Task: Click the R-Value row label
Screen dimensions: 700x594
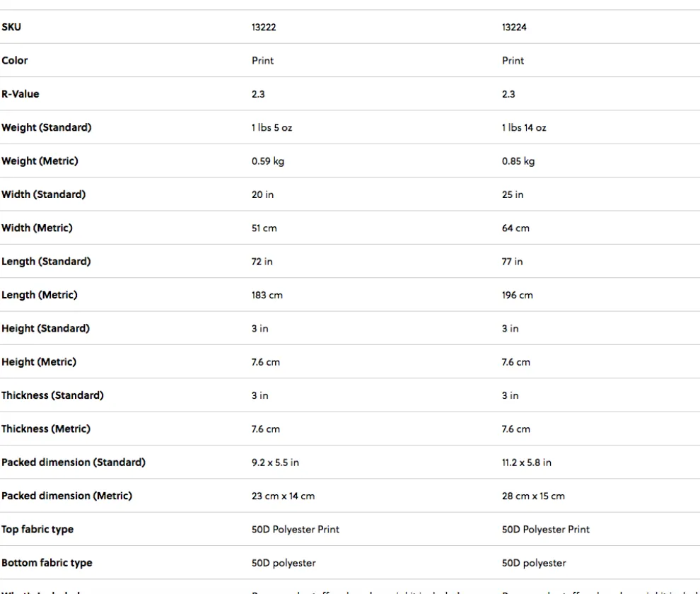Action: [20, 94]
